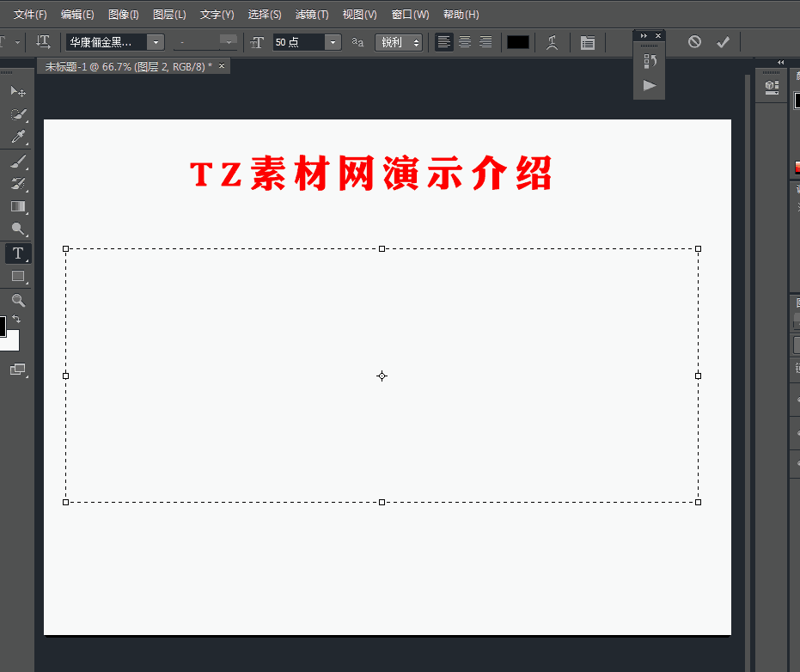Click the text box bottom-right handle
800x672 pixels.
pyautogui.click(x=699, y=503)
